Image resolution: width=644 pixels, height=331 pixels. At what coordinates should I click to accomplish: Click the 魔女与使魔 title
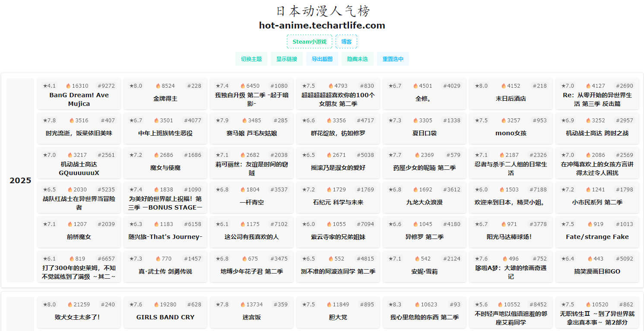pos(165,168)
